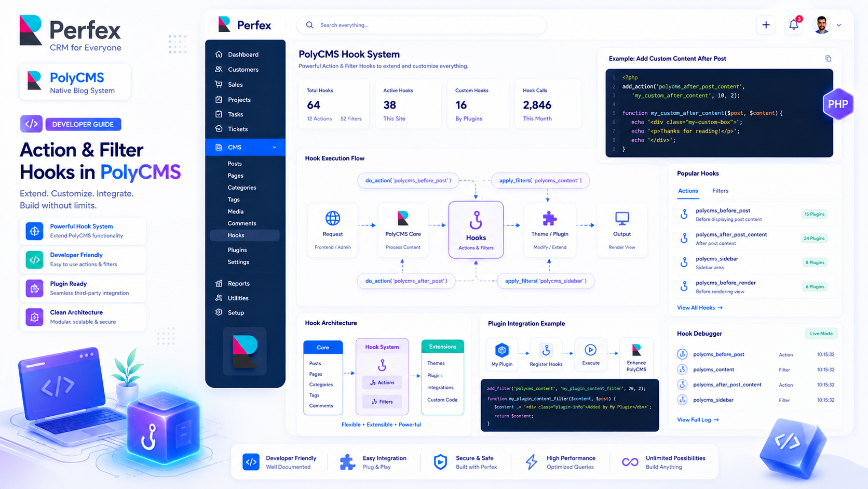Open Settings under CMS

[238, 262]
